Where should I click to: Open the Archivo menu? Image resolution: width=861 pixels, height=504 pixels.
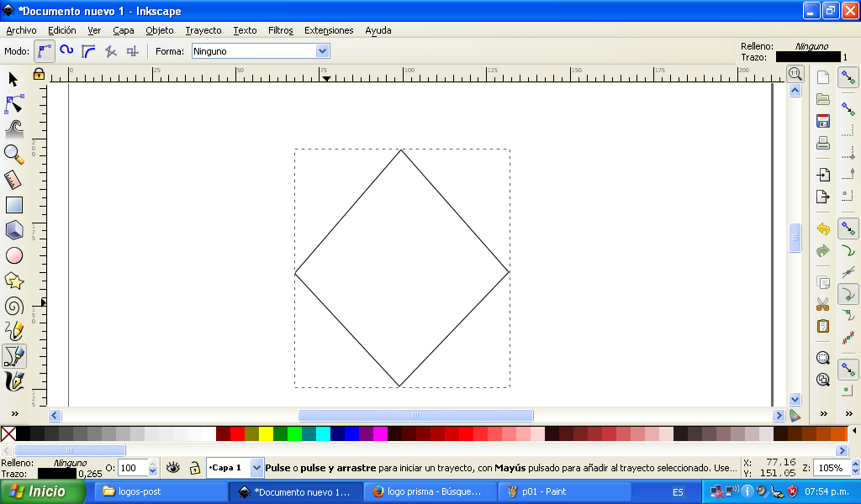21,30
